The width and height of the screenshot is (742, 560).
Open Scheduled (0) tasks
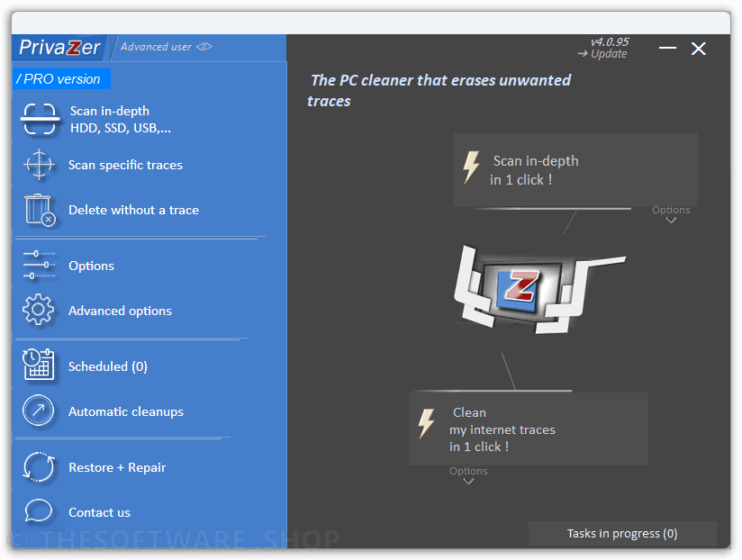(108, 366)
